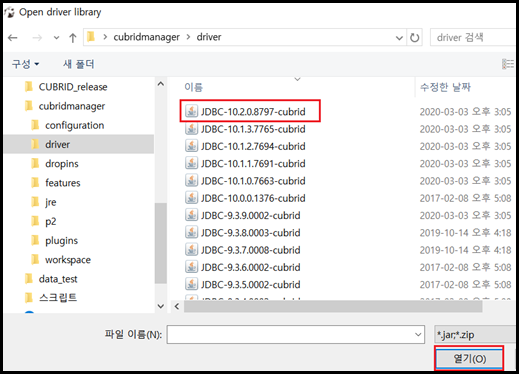Select driver folder in navigation tree
This screenshot has height=375, width=521.
click(x=57, y=144)
